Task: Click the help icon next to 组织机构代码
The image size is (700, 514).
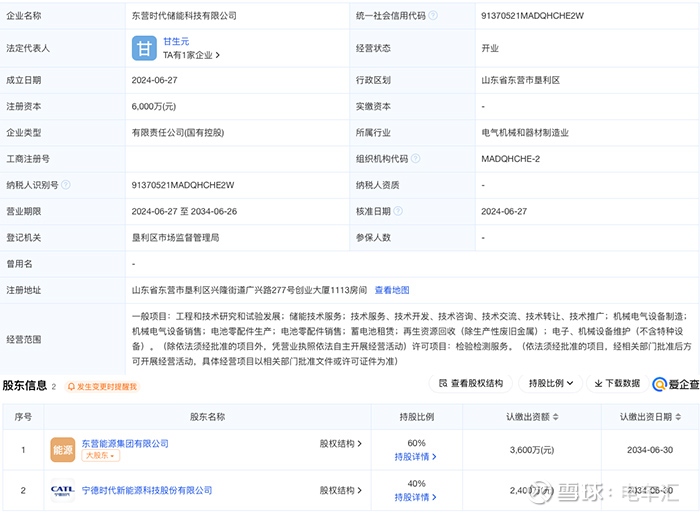Action: 415,159
